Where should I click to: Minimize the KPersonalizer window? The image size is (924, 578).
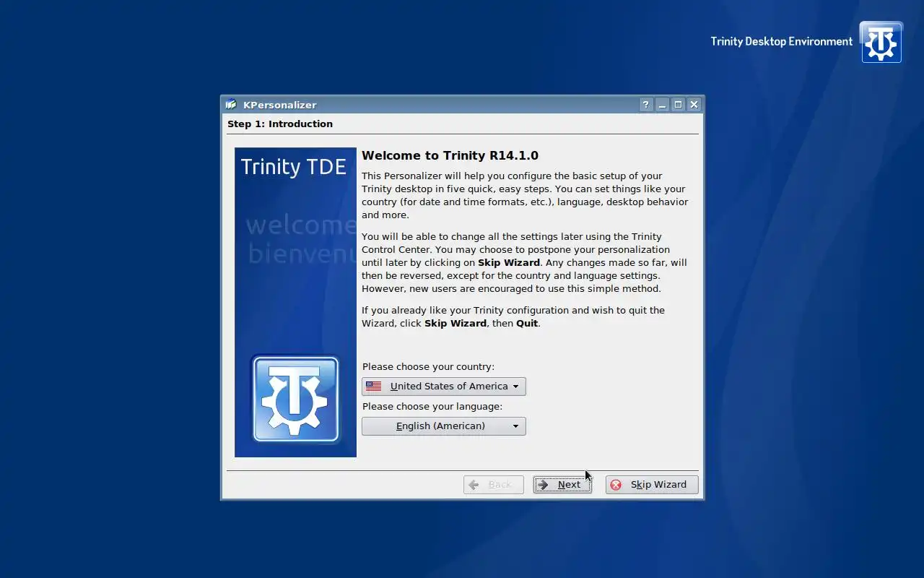pos(662,105)
